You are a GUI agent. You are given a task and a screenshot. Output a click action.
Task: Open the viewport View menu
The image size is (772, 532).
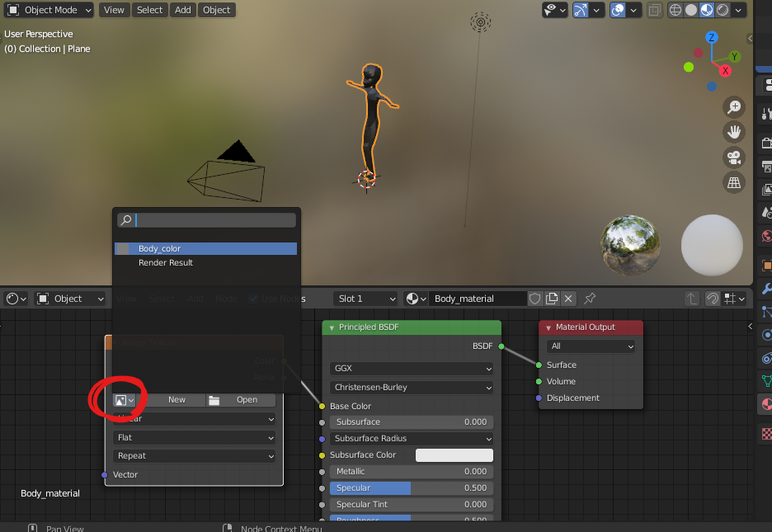point(114,10)
